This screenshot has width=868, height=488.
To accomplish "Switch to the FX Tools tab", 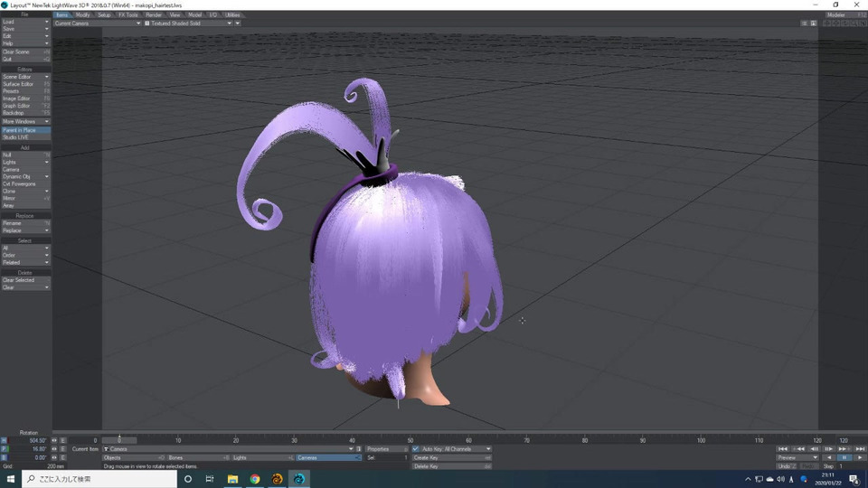I will tap(127, 15).
